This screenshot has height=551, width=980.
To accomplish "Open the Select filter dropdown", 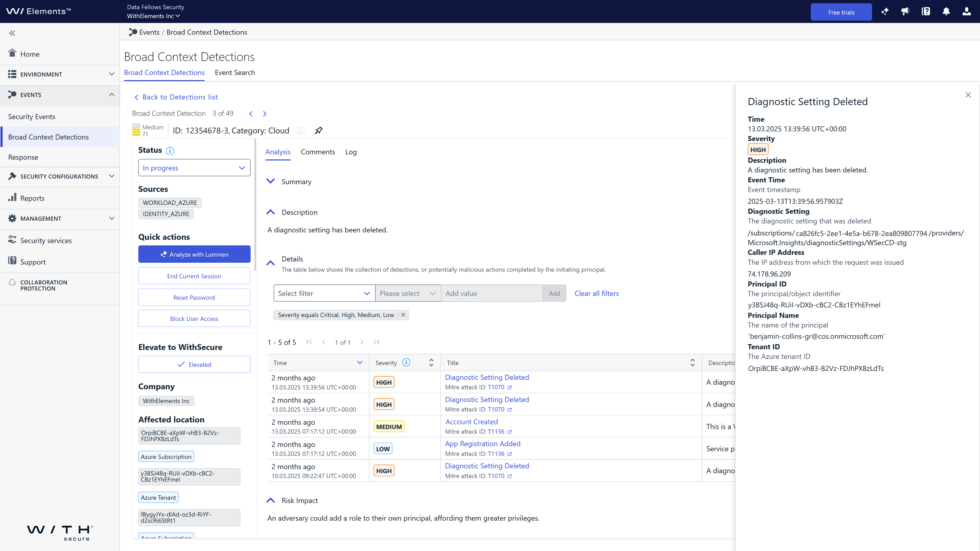I will pyautogui.click(x=324, y=293).
